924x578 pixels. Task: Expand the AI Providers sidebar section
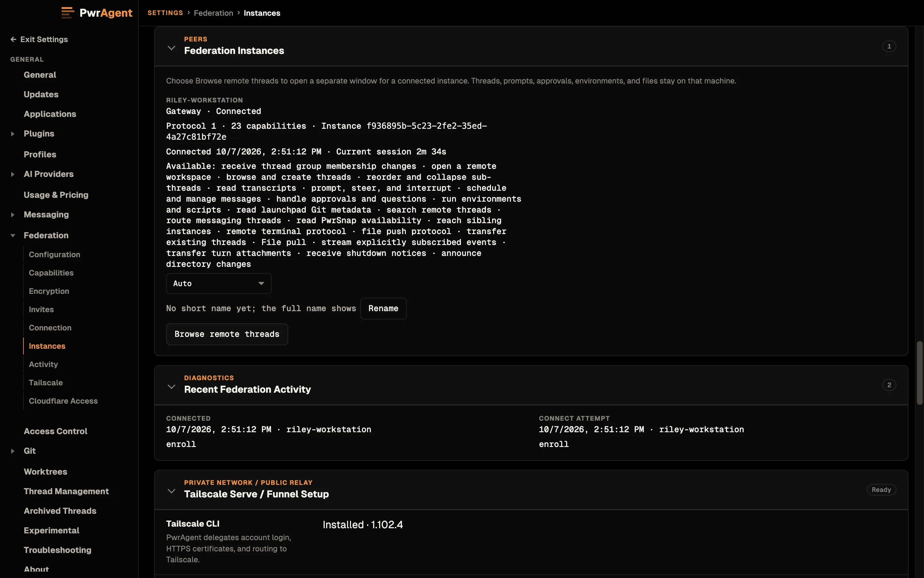(13, 174)
